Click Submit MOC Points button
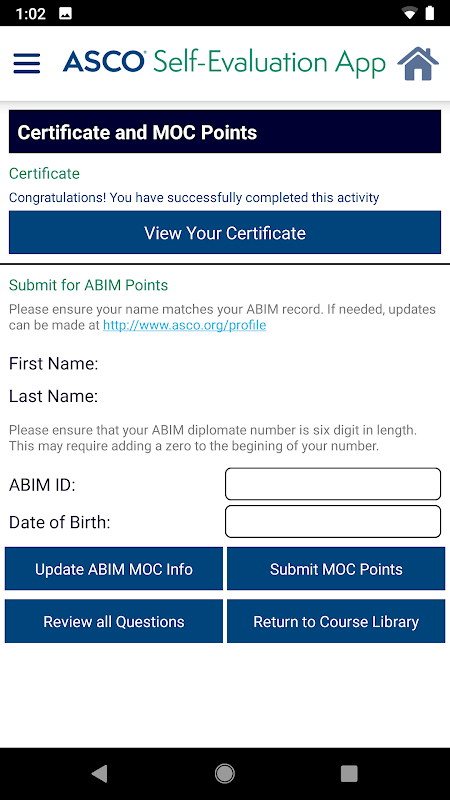450x800 pixels. (x=336, y=569)
